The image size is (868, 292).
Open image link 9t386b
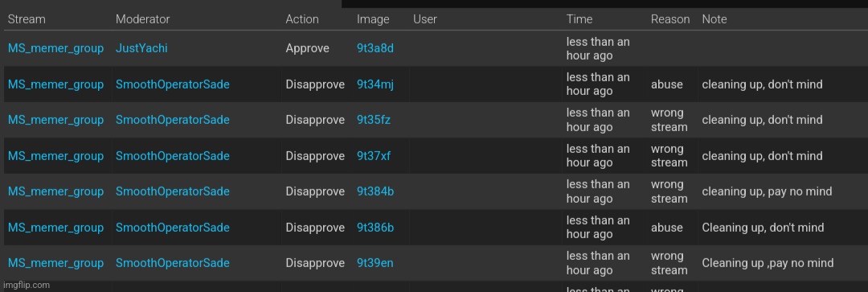(x=375, y=227)
